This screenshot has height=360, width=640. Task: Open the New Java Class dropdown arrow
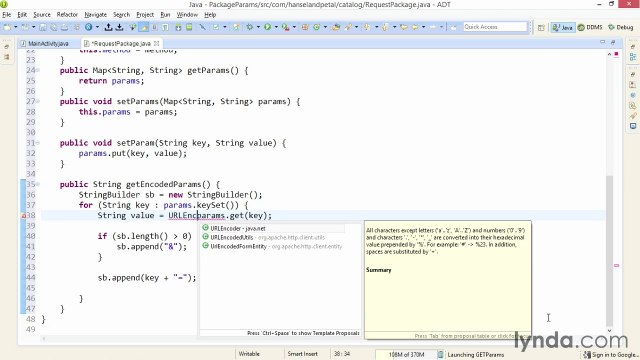coord(325,27)
